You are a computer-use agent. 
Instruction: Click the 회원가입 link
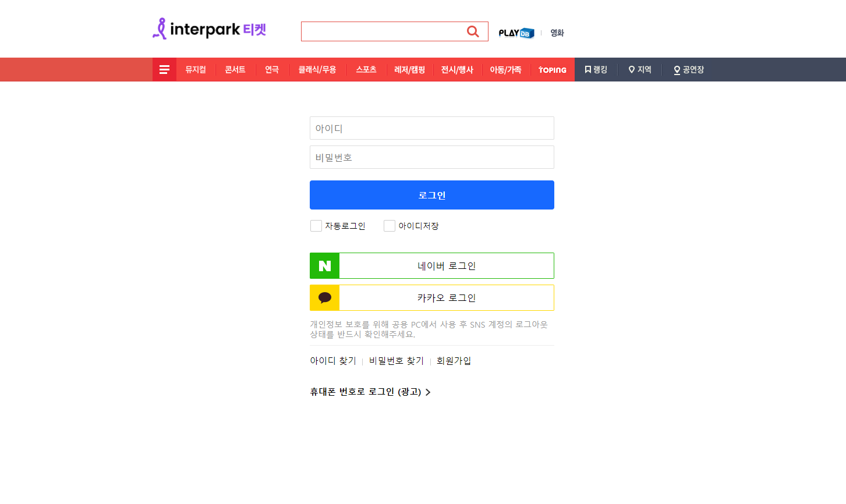click(x=453, y=361)
